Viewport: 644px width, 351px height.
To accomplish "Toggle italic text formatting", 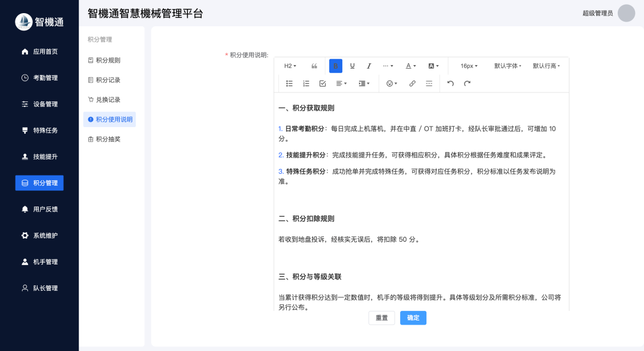I will 369,66.
